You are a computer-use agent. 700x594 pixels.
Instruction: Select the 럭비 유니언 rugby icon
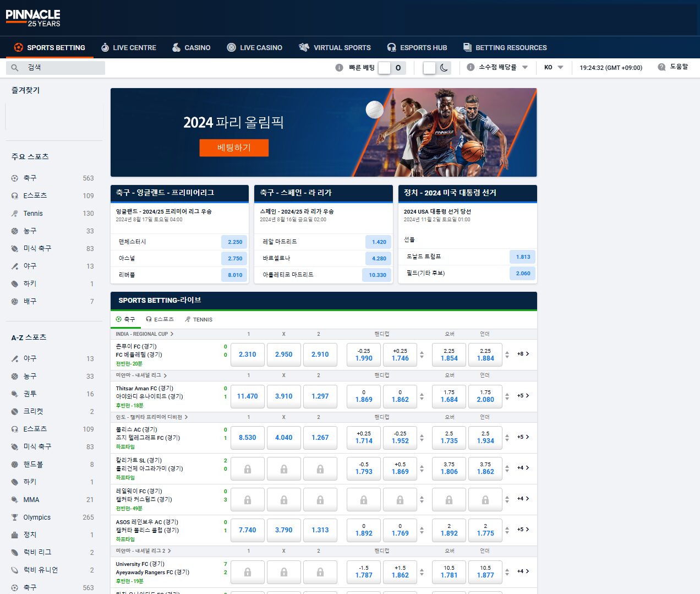pos(15,570)
